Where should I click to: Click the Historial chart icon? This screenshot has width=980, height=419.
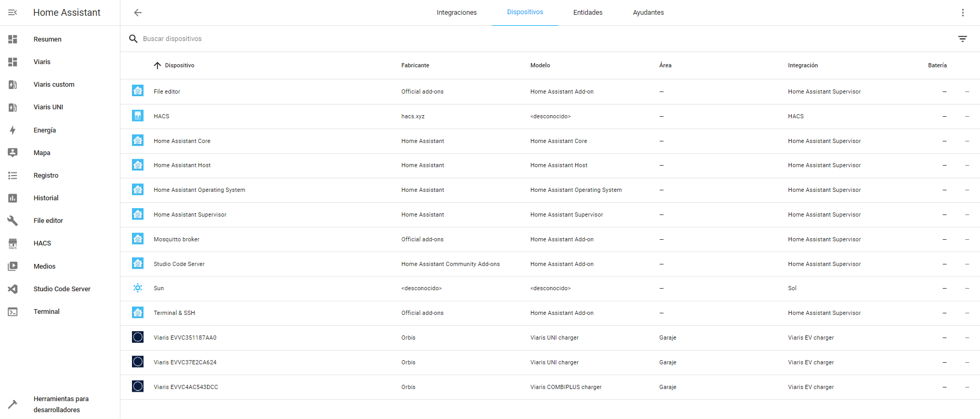click(13, 198)
